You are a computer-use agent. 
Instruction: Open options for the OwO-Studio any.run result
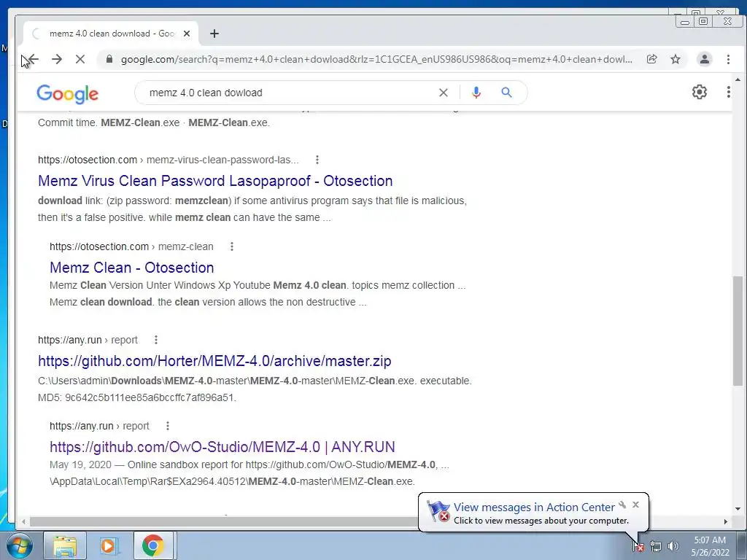click(x=167, y=426)
